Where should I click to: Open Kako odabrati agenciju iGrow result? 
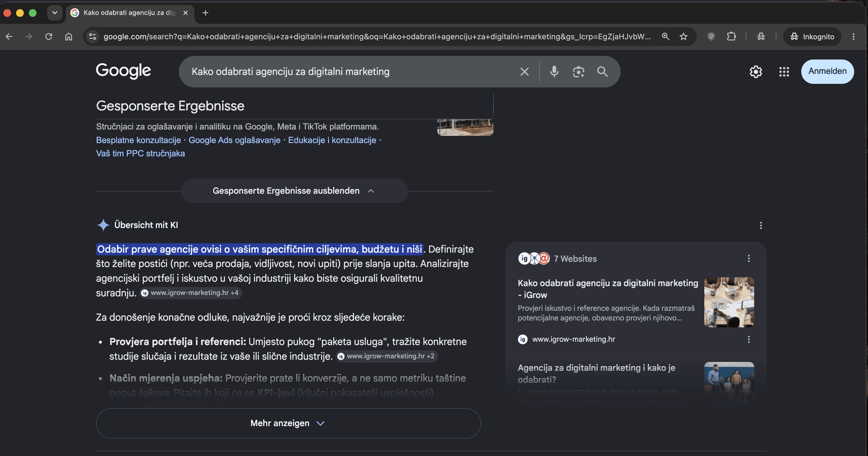pos(608,289)
